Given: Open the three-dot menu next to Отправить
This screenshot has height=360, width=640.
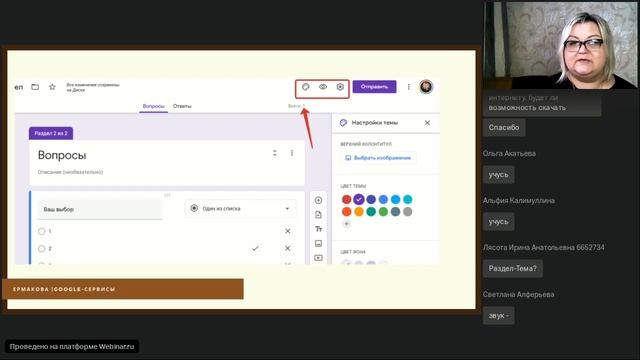Looking at the screenshot, I should [409, 87].
